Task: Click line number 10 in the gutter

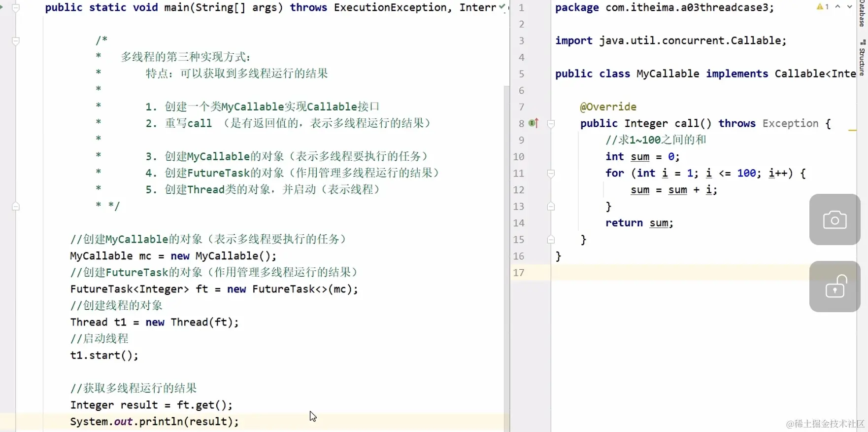Action: coord(519,157)
